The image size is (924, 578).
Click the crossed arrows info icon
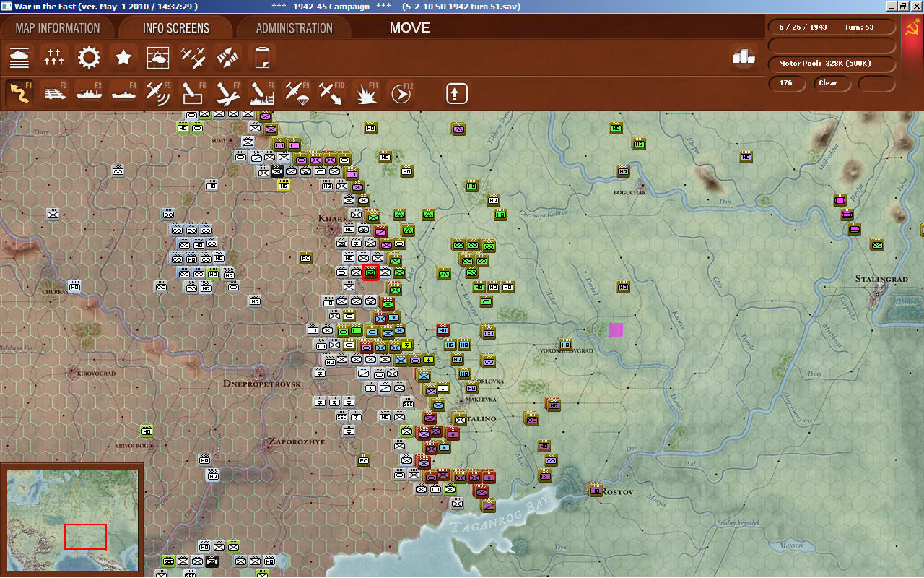pos(227,57)
